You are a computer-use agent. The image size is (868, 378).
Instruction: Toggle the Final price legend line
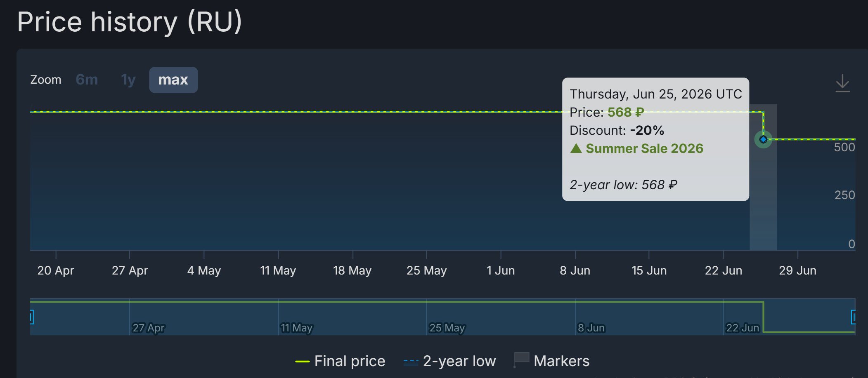point(340,361)
